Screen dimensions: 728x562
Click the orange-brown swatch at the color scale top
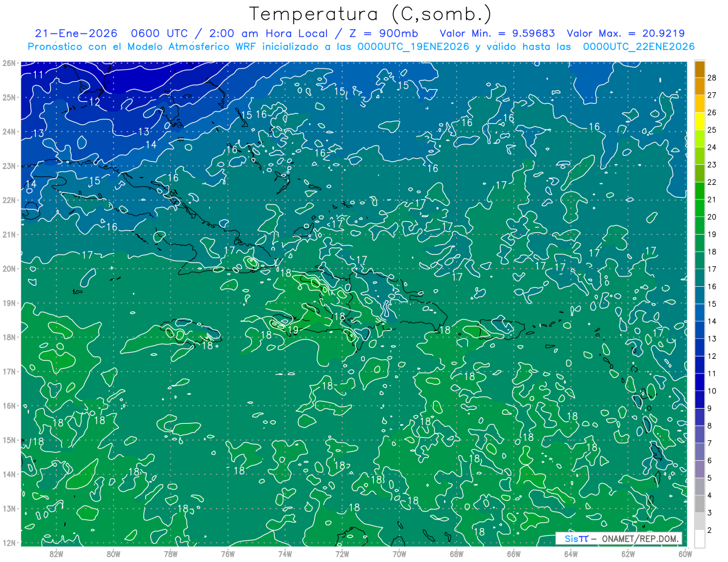(x=700, y=69)
